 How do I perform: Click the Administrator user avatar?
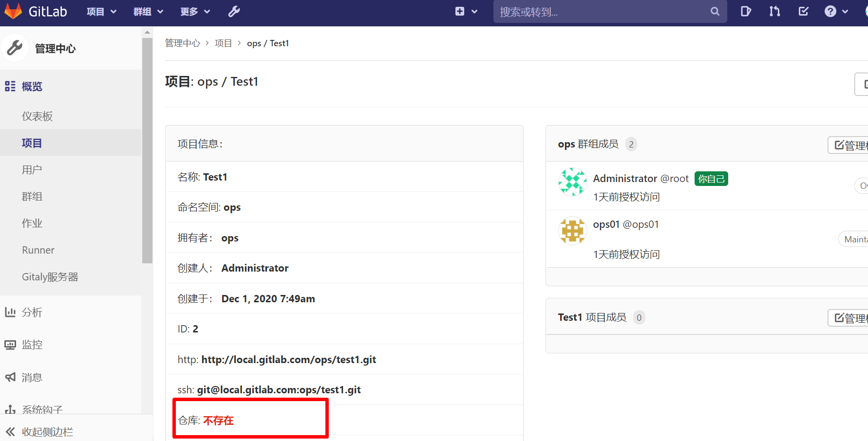coord(572,182)
